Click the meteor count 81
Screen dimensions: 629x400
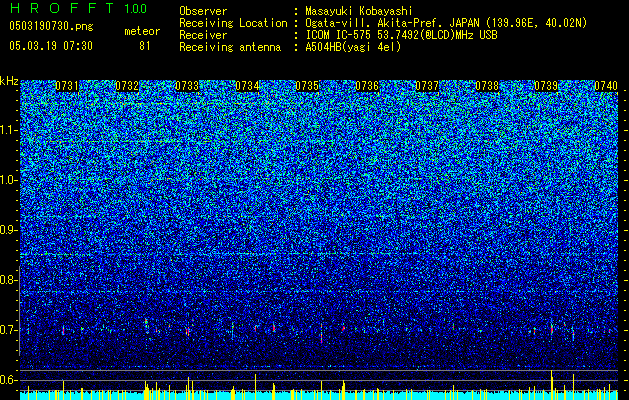tap(145, 46)
